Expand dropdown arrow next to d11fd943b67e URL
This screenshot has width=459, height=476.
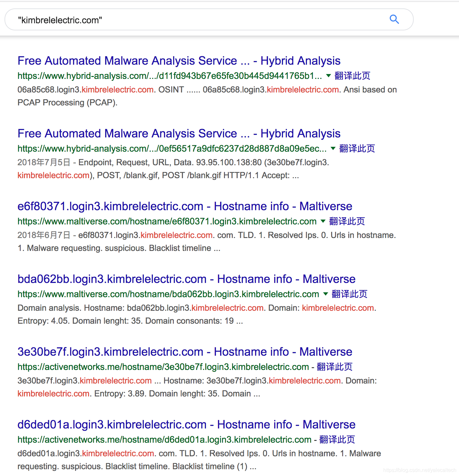(x=328, y=76)
